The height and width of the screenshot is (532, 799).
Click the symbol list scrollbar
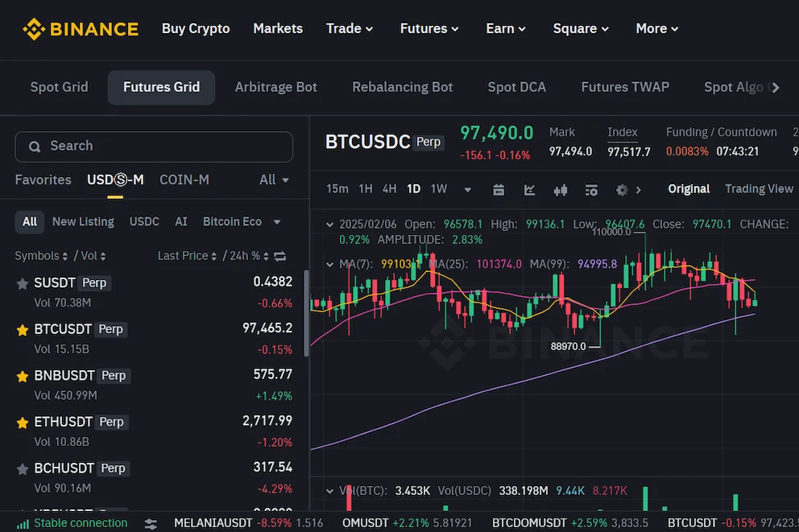pos(306,314)
